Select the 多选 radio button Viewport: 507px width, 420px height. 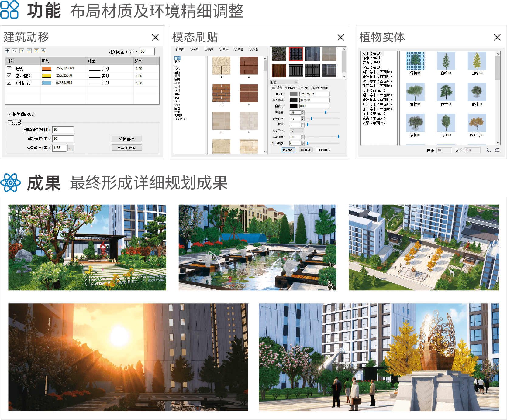pos(250,49)
